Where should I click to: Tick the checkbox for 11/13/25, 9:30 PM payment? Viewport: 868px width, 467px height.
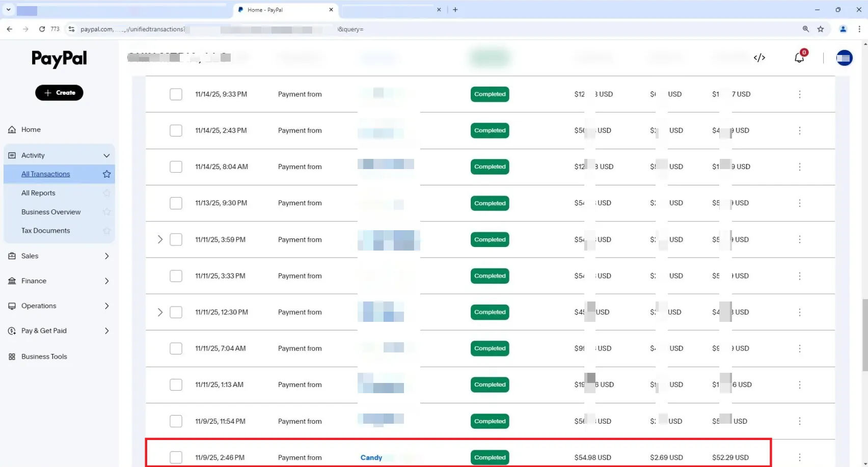pyautogui.click(x=176, y=203)
